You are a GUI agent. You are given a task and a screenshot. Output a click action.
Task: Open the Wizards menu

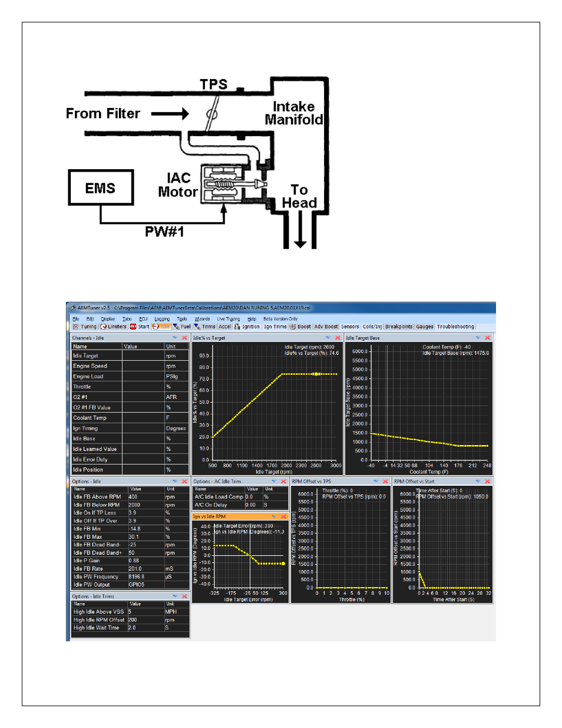pos(202,319)
